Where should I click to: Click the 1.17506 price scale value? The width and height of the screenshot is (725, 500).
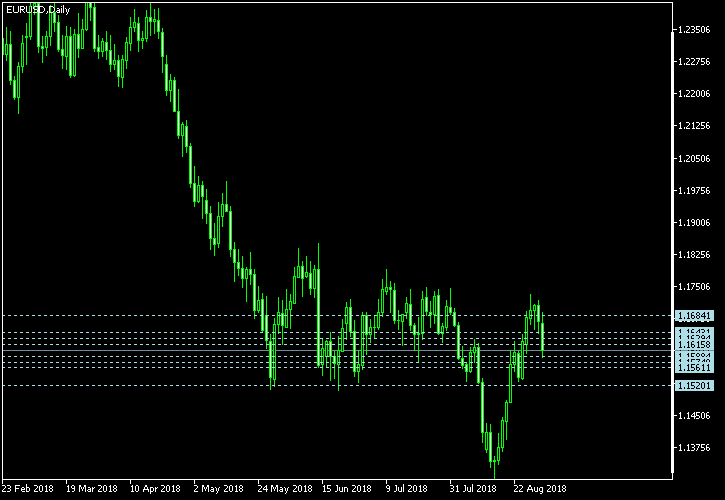click(x=694, y=287)
